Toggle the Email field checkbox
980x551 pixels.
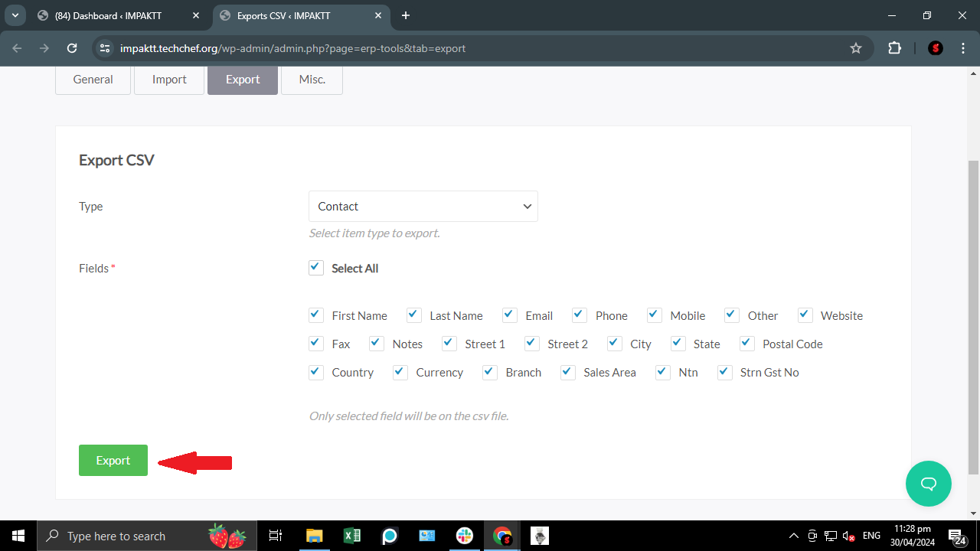[510, 315]
